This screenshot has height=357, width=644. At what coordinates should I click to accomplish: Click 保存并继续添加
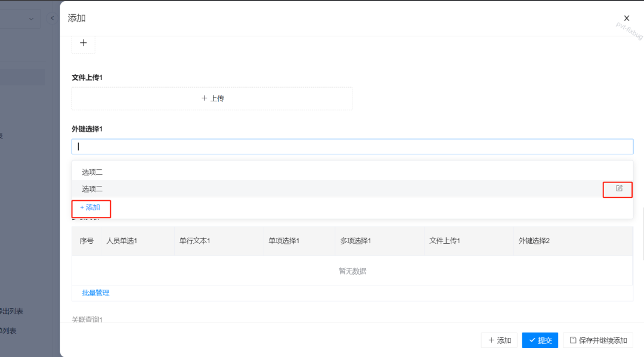(x=599, y=340)
